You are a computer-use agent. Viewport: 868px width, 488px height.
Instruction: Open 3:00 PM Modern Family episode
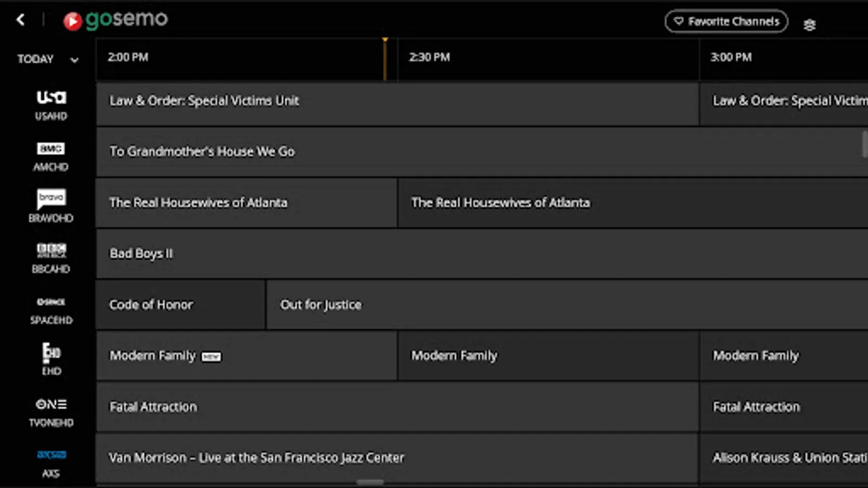(x=784, y=356)
